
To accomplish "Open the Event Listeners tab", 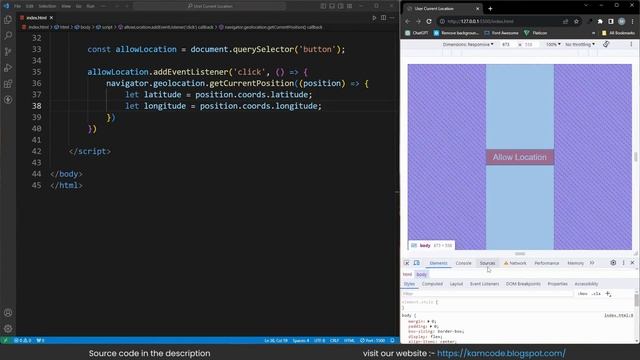I will tap(484, 284).
